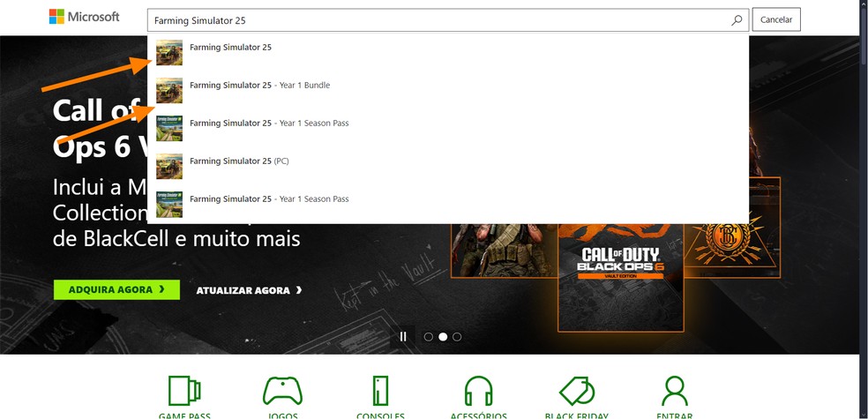Cancel the search with Cancelar
868x419 pixels.
point(776,20)
